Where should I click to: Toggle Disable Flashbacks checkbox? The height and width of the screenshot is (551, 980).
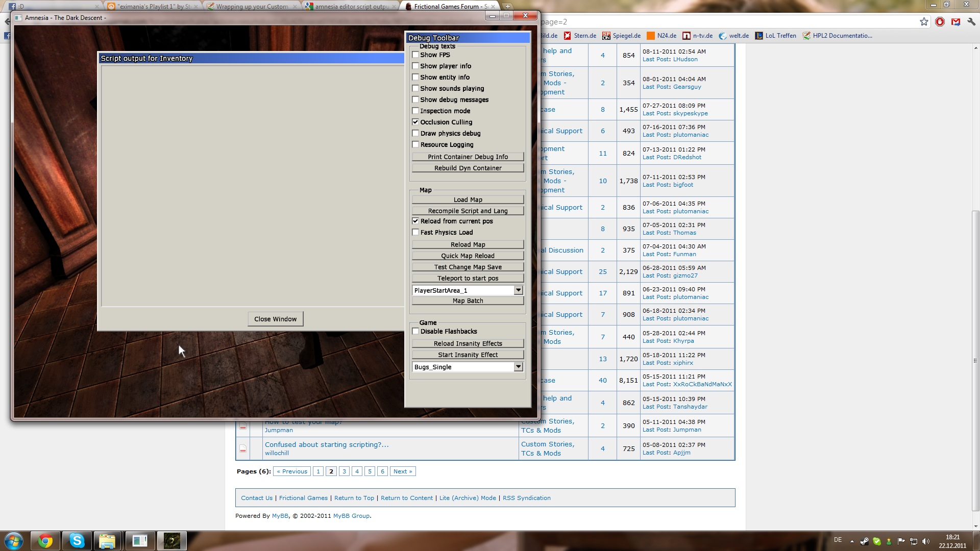tap(415, 331)
